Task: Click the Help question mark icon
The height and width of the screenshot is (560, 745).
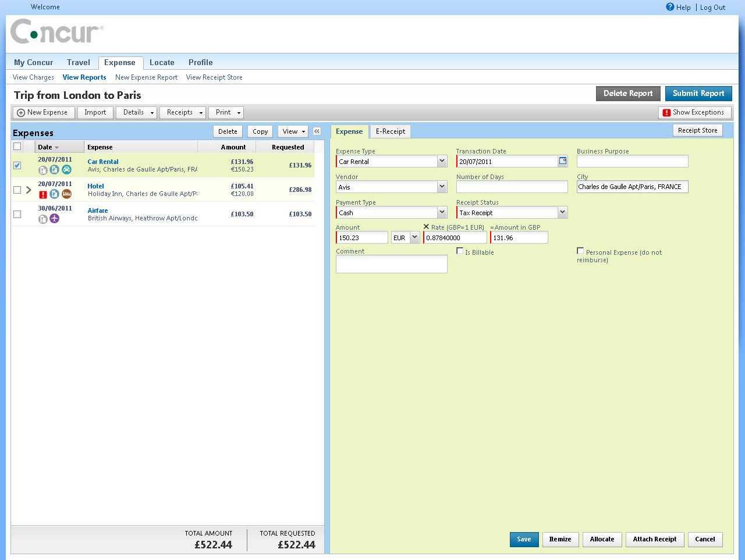Action: tap(670, 7)
